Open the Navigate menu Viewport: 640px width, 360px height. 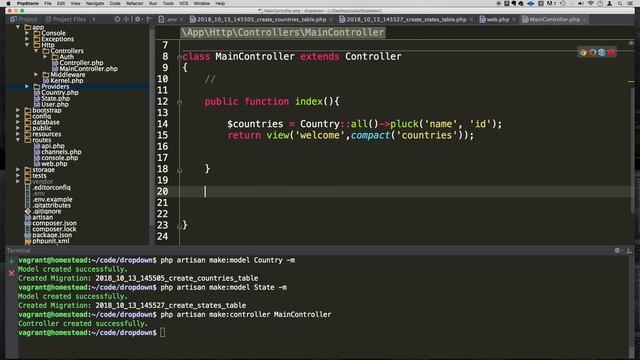(95, 3)
